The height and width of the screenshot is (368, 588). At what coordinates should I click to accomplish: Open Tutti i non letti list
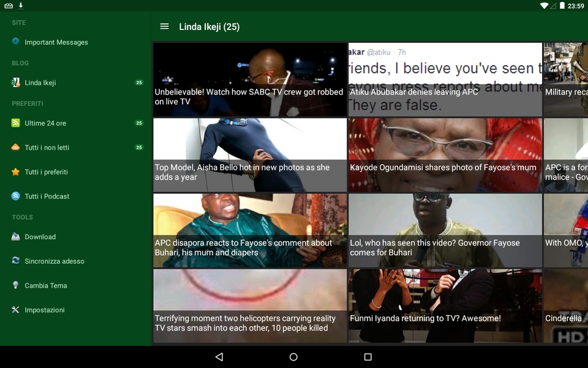click(x=76, y=148)
